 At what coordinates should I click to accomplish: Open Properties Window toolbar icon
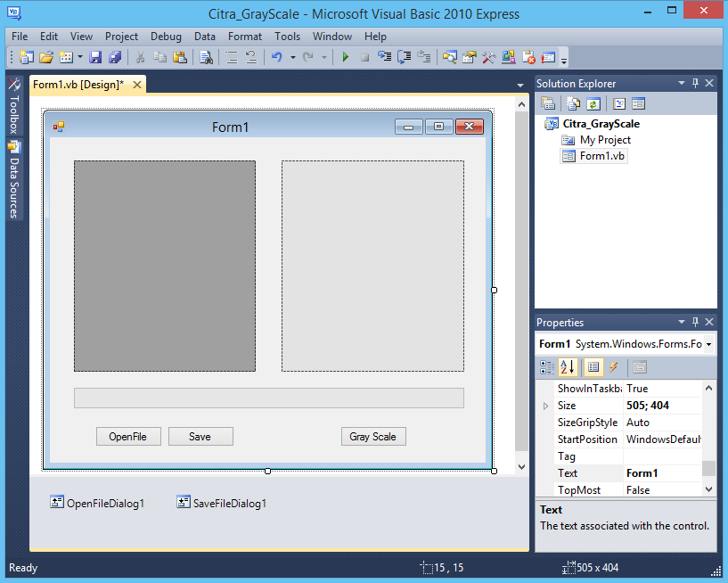[470, 57]
